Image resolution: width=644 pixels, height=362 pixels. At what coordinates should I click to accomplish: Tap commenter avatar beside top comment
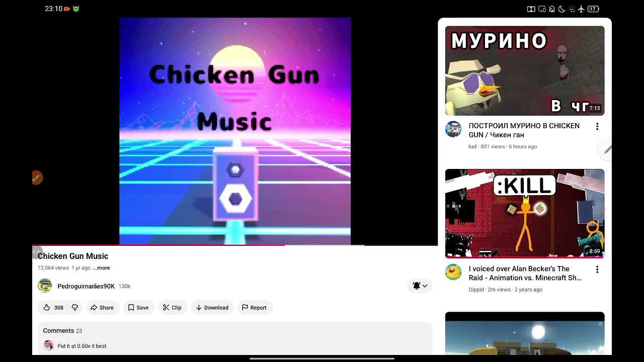point(48,345)
